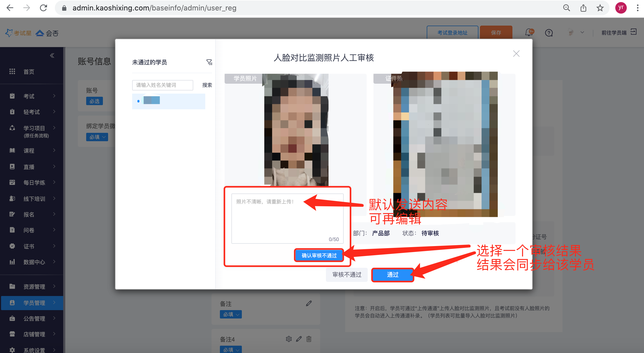Click the browser bookmark star icon

600,8
